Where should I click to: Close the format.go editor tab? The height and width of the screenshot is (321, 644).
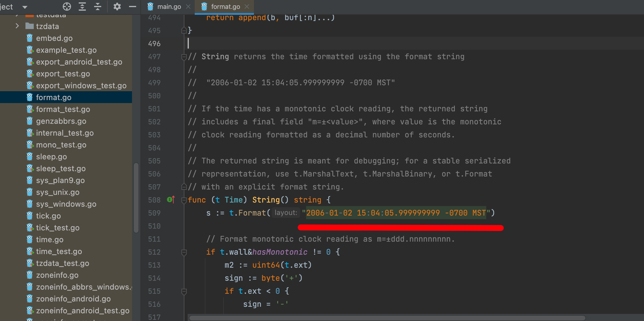click(247, 7)
